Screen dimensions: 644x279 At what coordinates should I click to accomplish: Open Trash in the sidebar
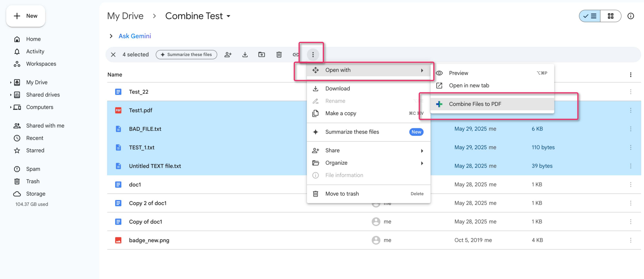pyautogui.click(x=33, y=181)
